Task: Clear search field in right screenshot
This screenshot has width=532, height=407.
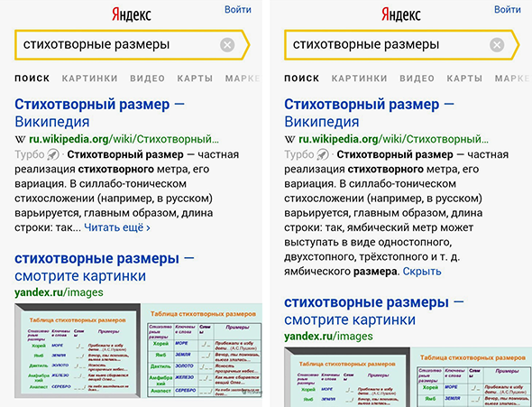Action: click(497, 45)
